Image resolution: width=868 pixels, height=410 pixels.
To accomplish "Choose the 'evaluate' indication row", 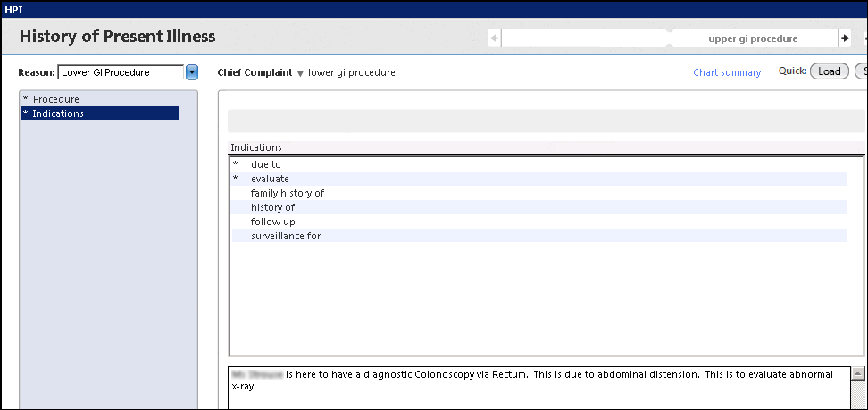I will 538,179.
